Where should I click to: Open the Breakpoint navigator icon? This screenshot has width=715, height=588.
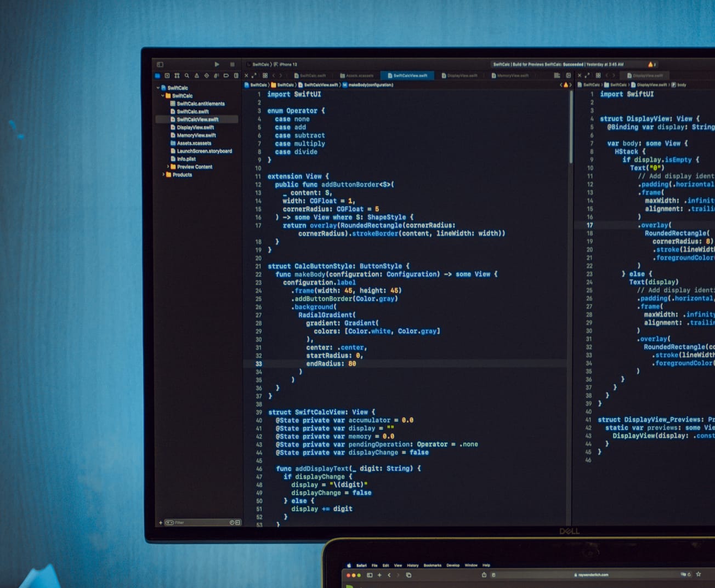coord(226,76)
